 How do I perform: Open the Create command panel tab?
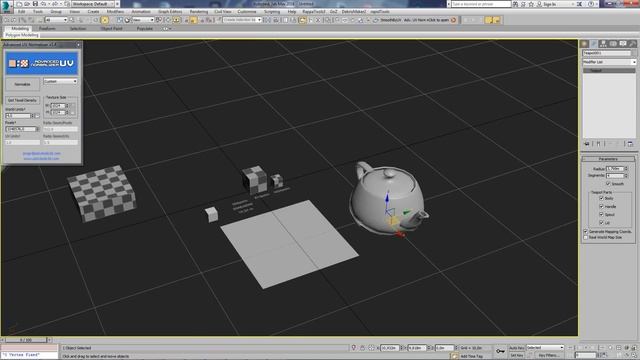[x=584, y=43]
